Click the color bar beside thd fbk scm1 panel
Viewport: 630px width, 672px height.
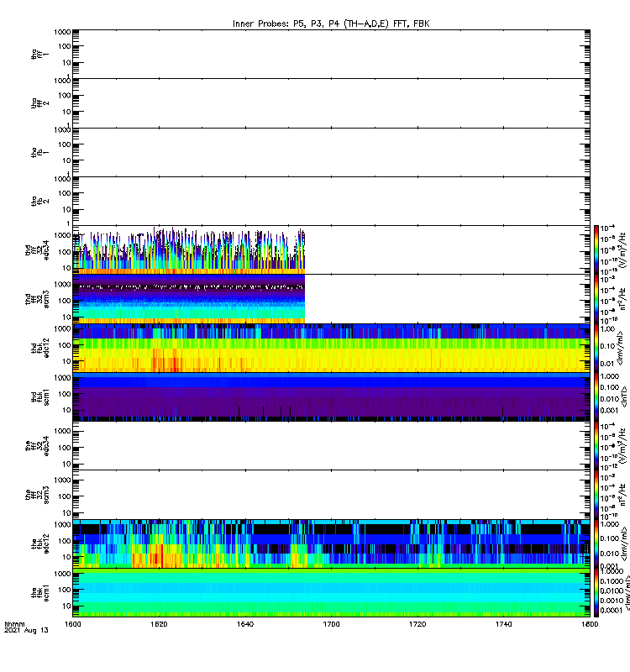(596, 396)
